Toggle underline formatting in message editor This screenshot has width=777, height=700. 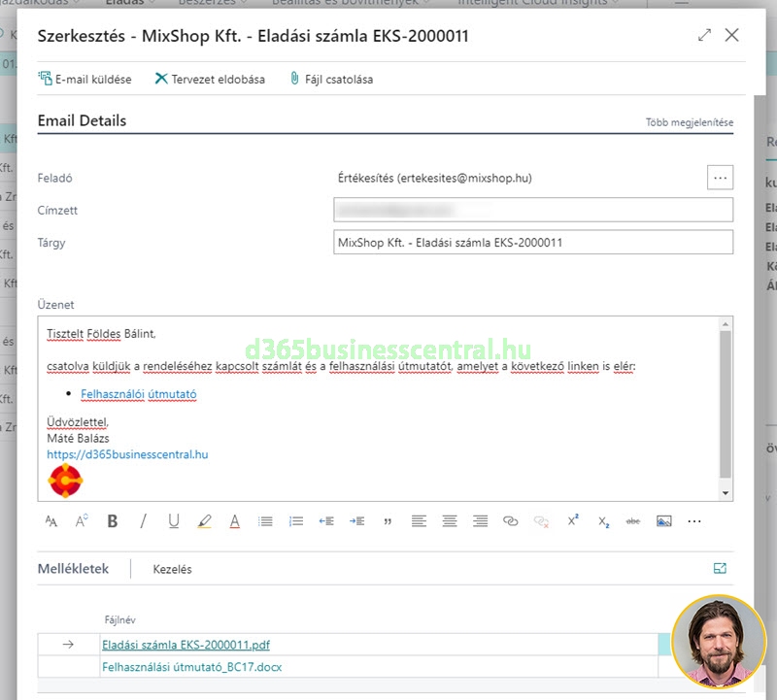174,521
